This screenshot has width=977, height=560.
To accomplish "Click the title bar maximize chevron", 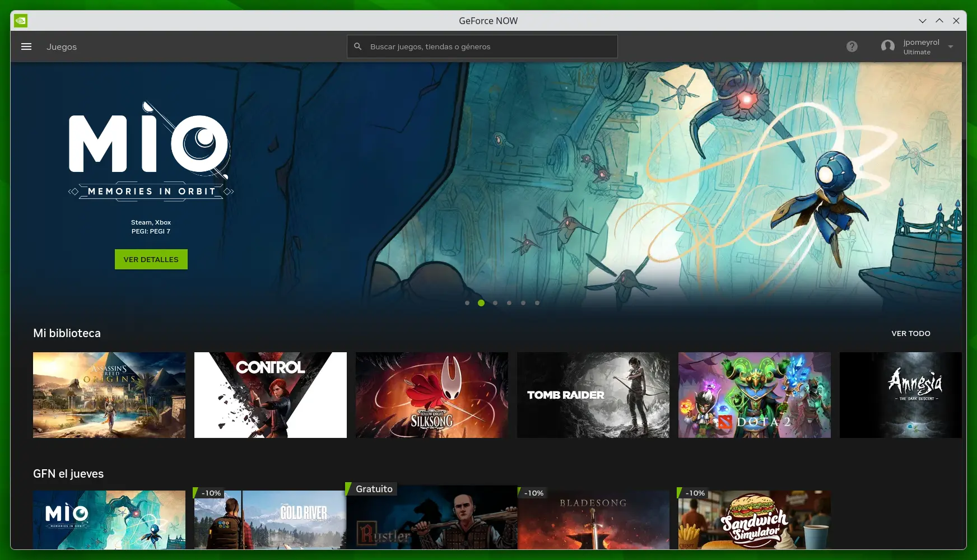I will click(939, 21).
